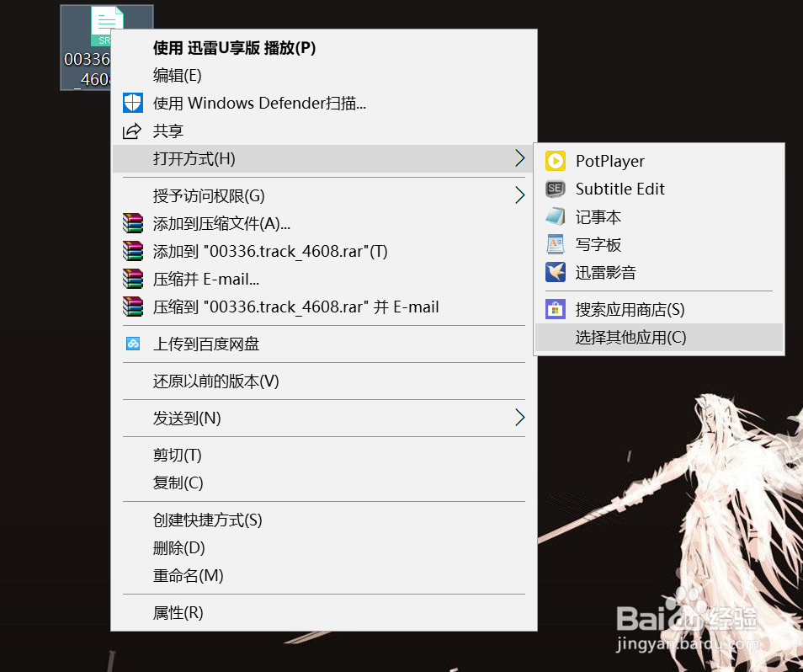Image resolution: width=803 pixels, height=672 pixels.
Task: Select 重命名(M) entry
Action: click(324, 575)
